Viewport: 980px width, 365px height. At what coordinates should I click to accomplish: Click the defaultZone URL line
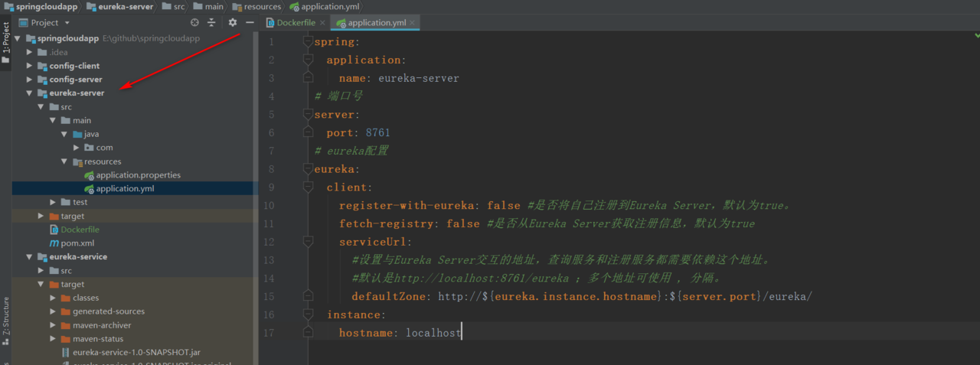point(582,297)
